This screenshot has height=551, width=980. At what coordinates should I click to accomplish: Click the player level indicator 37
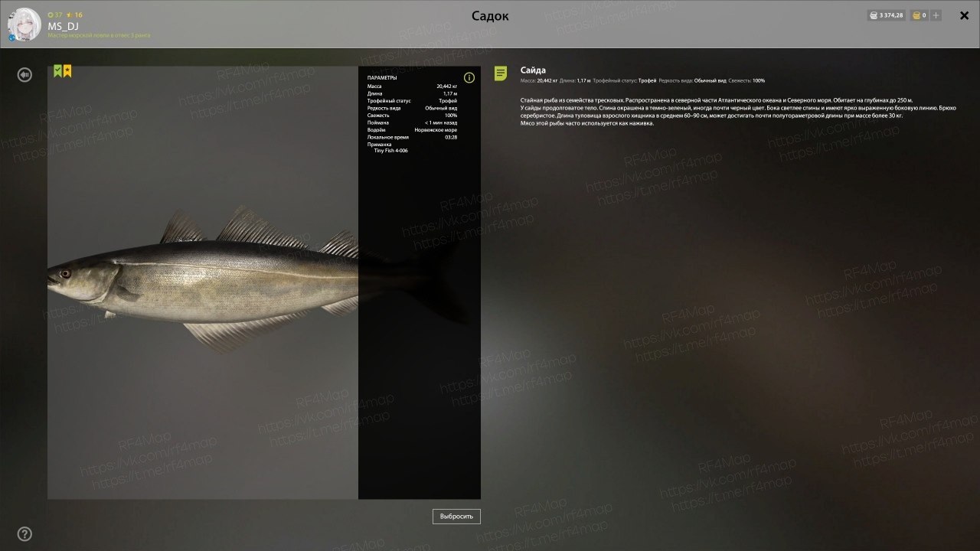tap(55, 15)
